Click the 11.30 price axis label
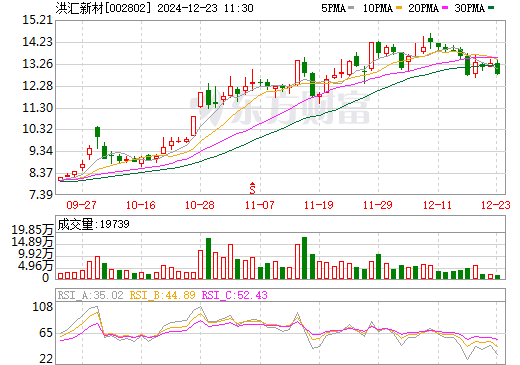The image size is (520, 365). pyautogui.click(x=38, y=108)
